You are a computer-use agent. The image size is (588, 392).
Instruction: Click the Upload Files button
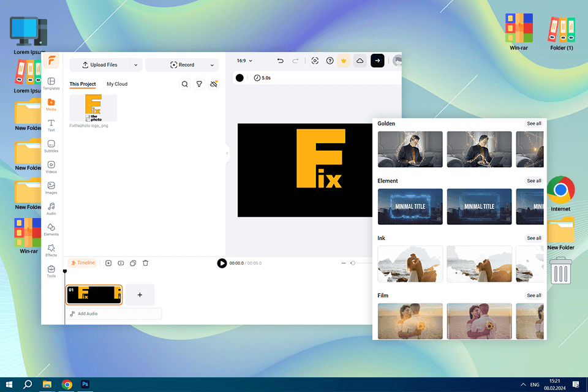click(x=99, y=65)
